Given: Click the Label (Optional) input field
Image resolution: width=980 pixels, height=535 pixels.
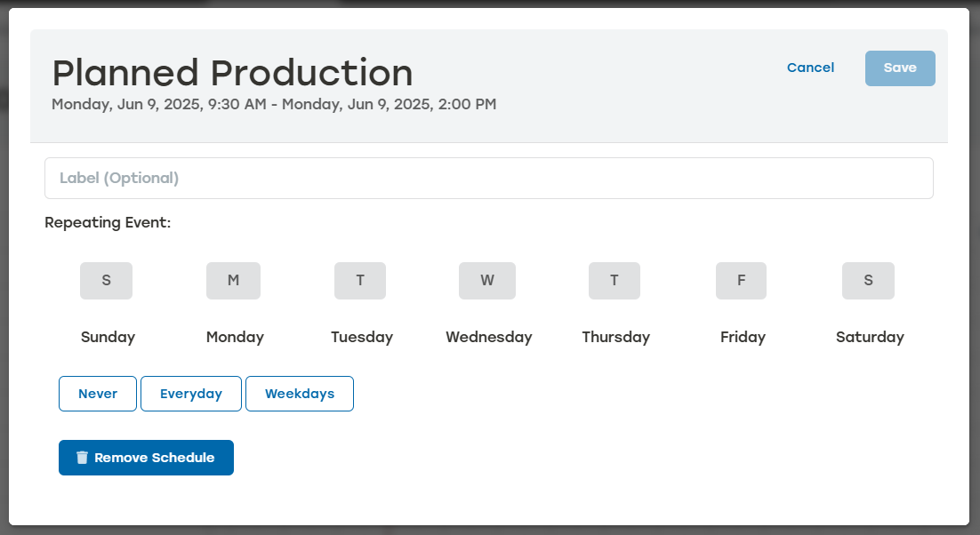Looking at the screenshot, I should [x=489, y=178].
